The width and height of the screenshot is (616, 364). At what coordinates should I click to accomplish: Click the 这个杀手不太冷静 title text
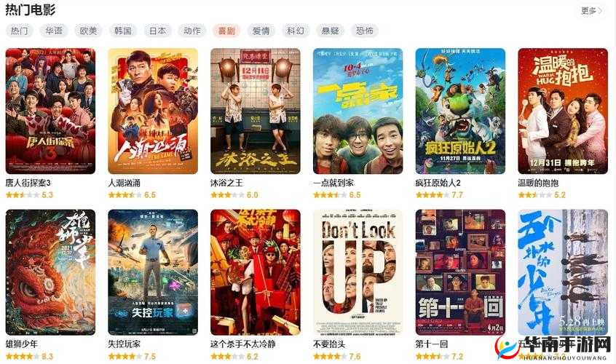tap(242, 344)
